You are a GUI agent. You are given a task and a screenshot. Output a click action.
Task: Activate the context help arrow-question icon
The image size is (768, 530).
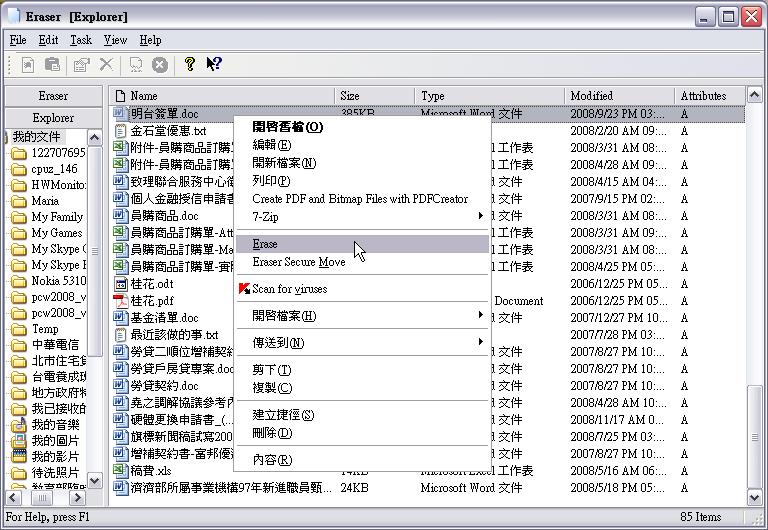pos(214,64)
